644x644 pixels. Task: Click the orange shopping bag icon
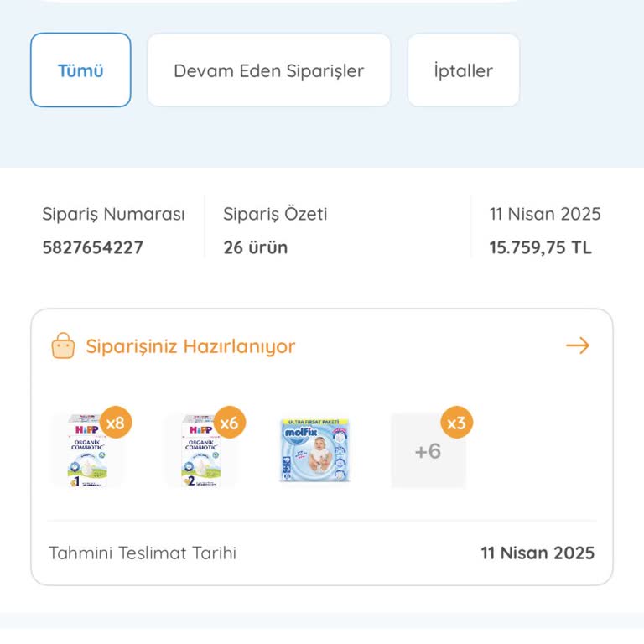point(63,345)
